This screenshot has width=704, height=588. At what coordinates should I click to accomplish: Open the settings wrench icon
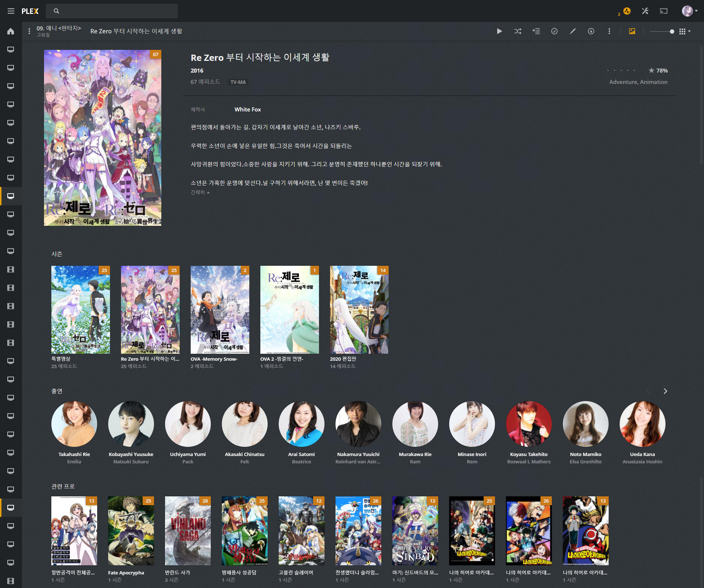645,11
